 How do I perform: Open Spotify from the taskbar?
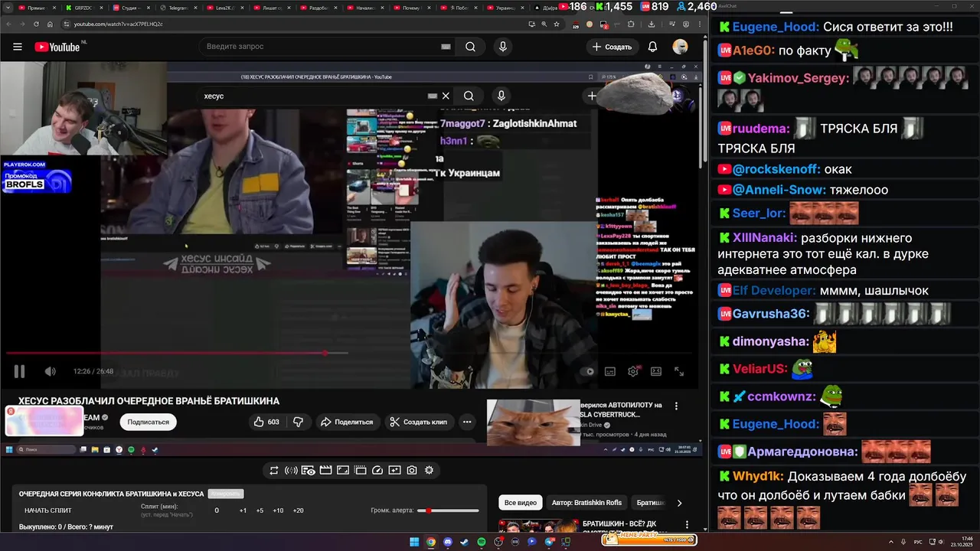482,542
